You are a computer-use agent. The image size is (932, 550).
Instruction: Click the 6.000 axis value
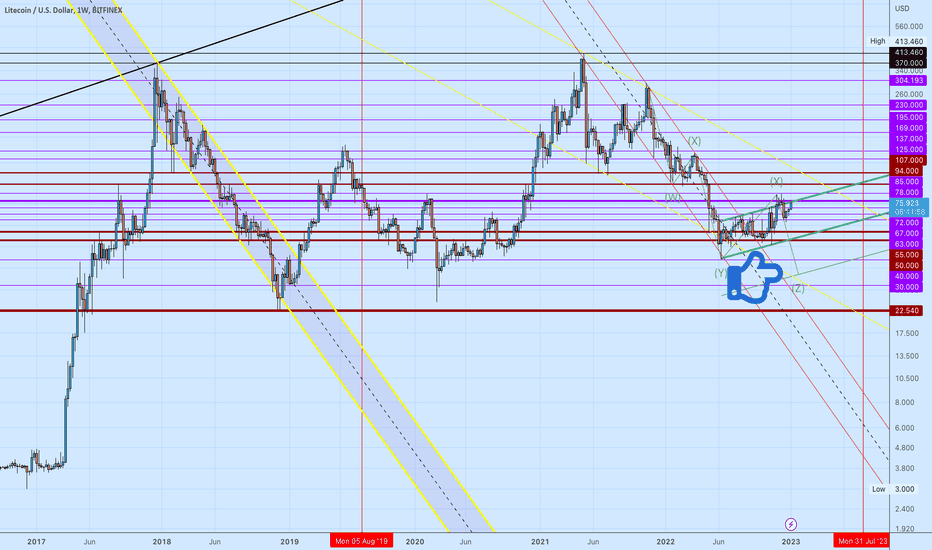tap(905, 428)
